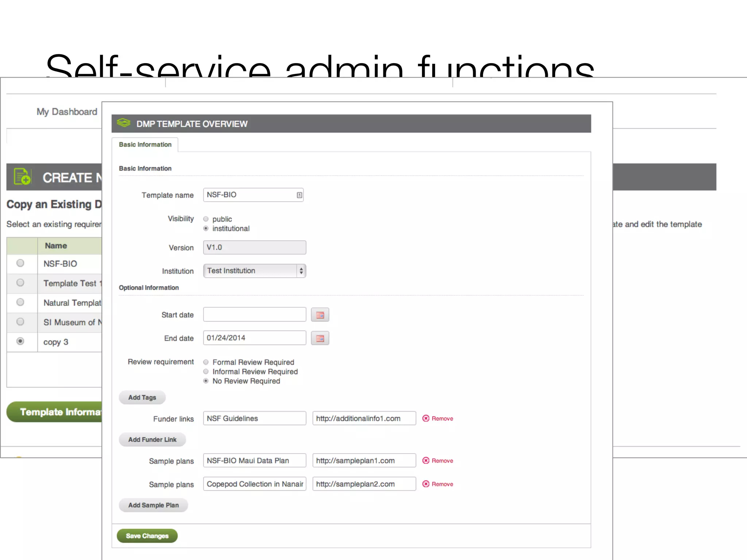Open My Dashboard in background page
The image size is (747, 560).
67,112
